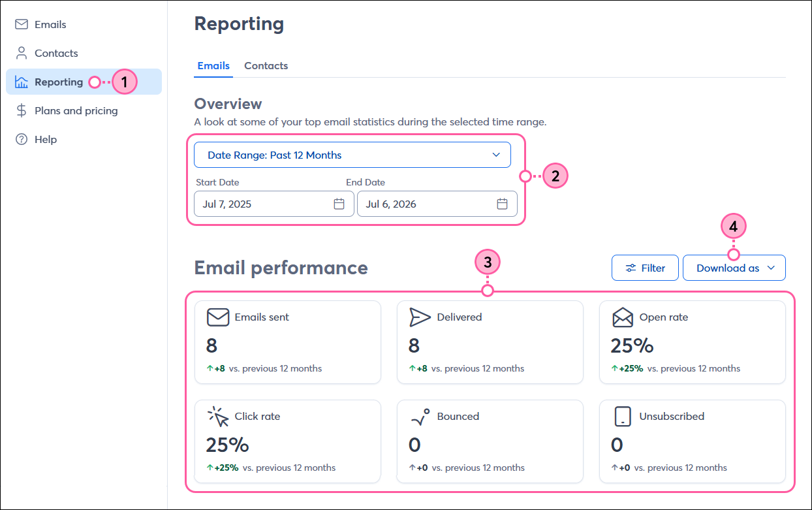Click the open envelope icon on Open rate card
Viewport: 812px width, 510px height.
(623, 317)
